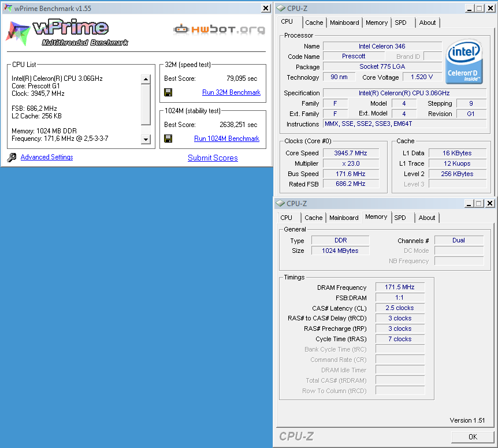Image resolution: width=498 pixels, height=448 pixels.
Task: Run the 1024M Benchmark
Action: tap(227, 139)
